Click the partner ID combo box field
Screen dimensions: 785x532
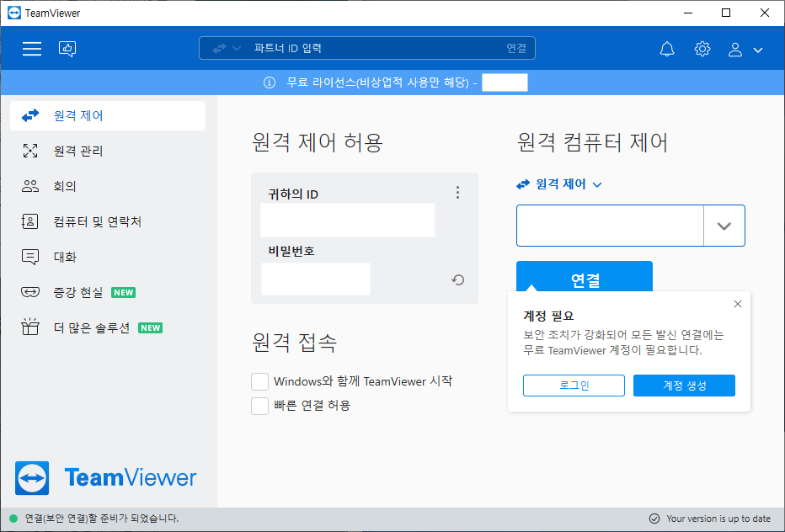pos(610,226)
